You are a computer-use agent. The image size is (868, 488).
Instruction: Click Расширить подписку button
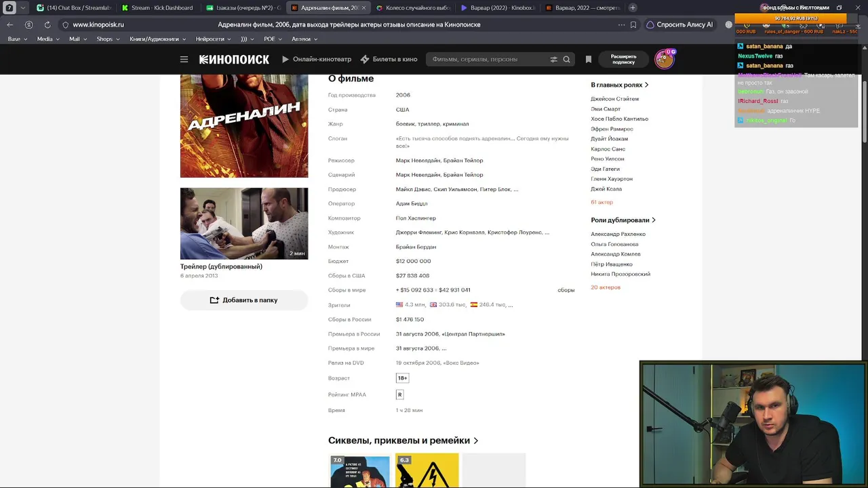coord(623,60)
